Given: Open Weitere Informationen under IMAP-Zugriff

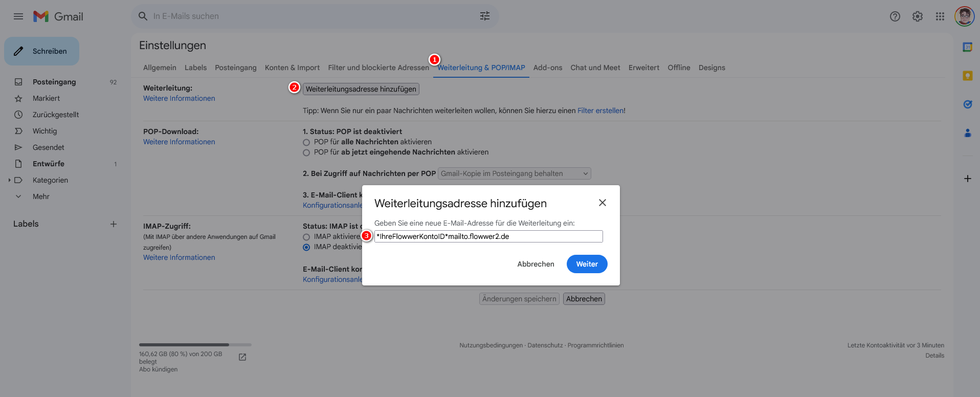Looking at the screenshot, I should pos(179,257).
